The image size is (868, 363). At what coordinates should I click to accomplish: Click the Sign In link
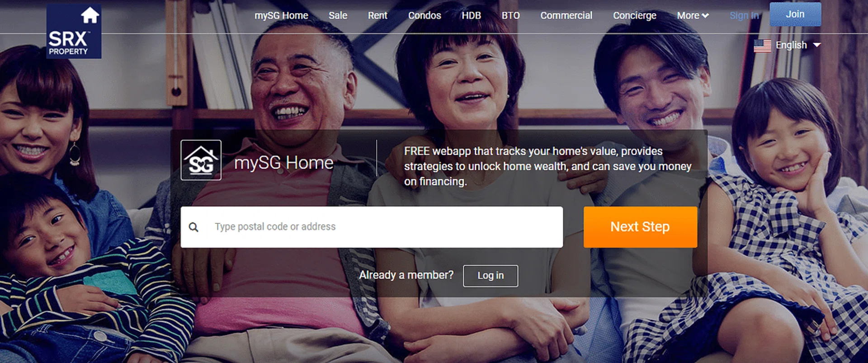[744, 15]
